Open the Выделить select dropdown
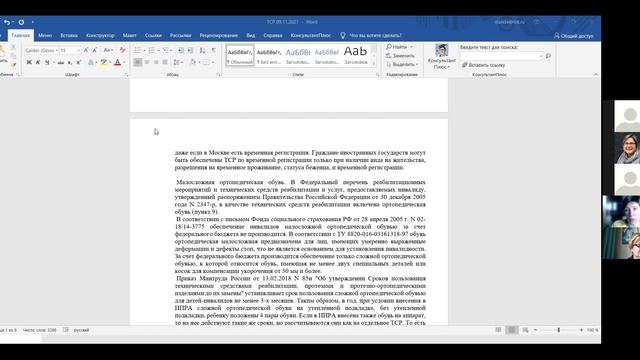640x360 pixels. [402, 64]
